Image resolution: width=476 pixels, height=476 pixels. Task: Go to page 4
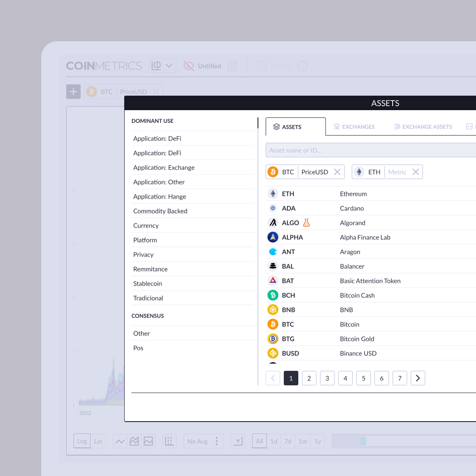tap(345, 378)
